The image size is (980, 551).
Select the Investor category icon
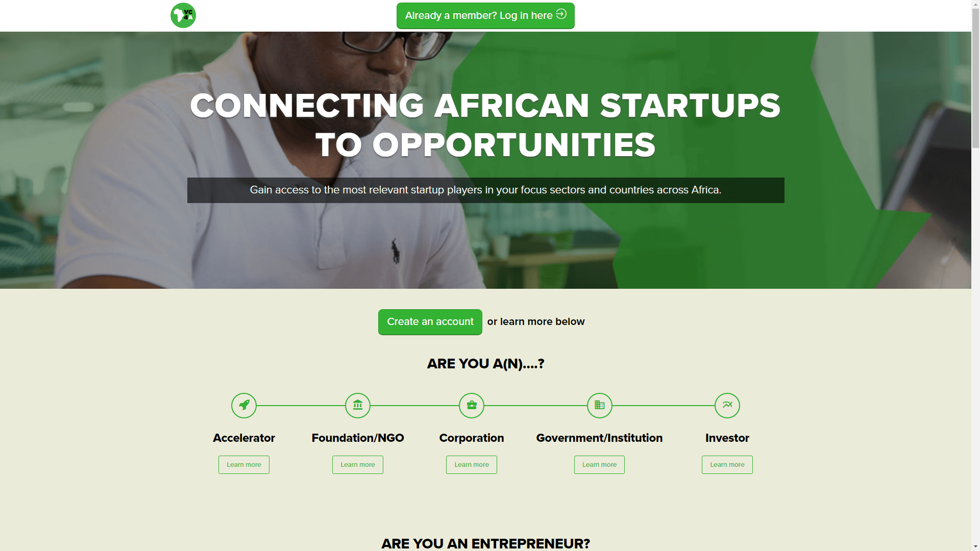pyautogui.click(x=726, y=405)
